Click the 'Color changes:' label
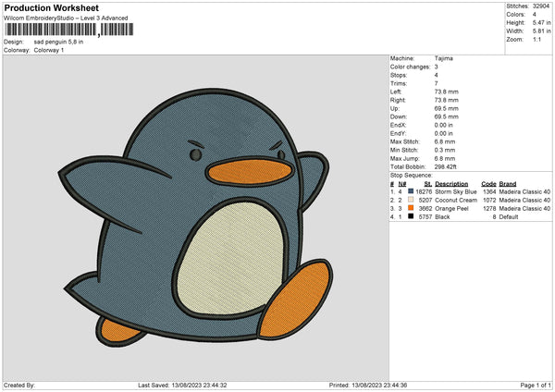 [410, 67]
